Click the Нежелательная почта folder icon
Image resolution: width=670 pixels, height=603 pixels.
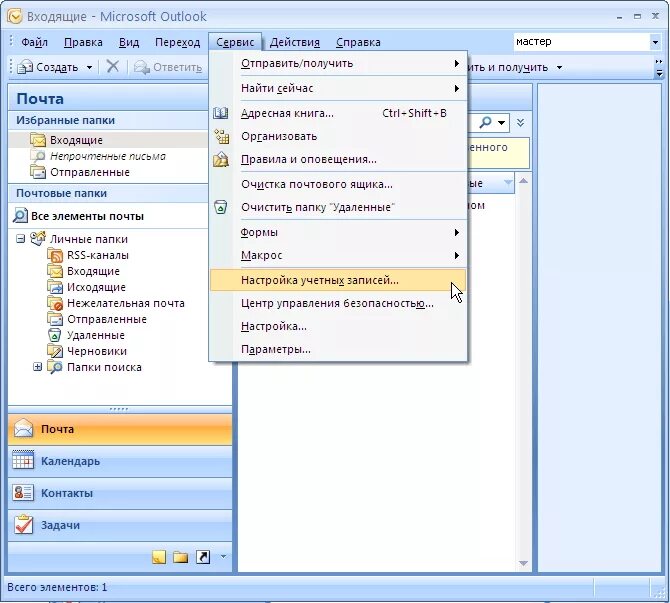tap(55, 303)
